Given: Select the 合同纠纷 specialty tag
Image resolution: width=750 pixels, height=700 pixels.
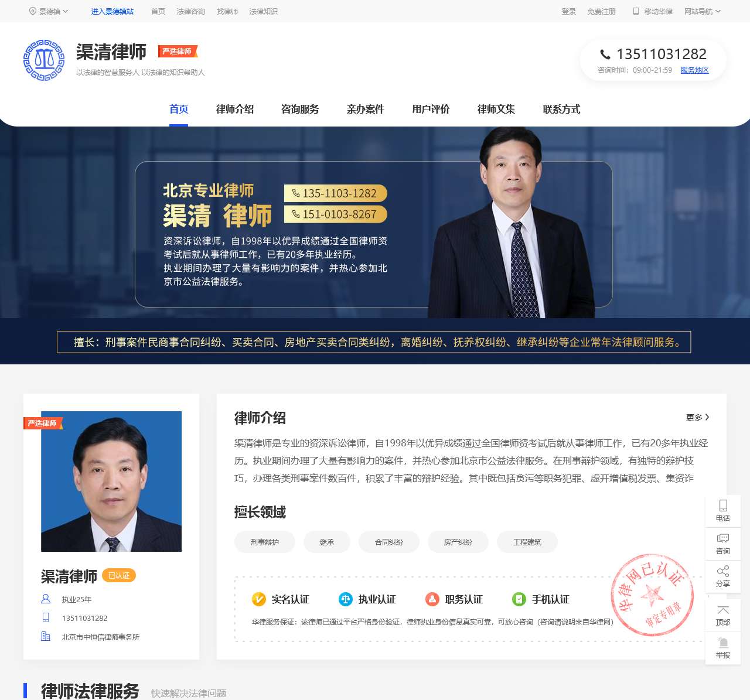Looking at the screenshot, I should [389, 542].
